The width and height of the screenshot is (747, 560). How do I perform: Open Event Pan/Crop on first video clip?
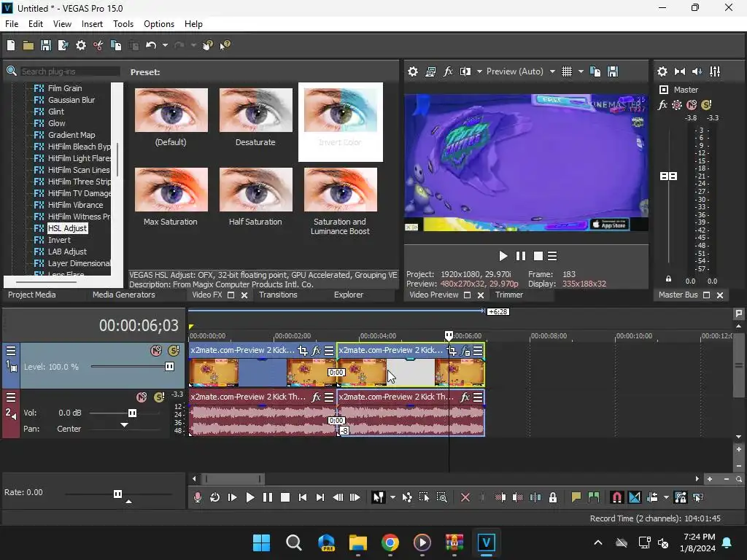tap(303, 351)
